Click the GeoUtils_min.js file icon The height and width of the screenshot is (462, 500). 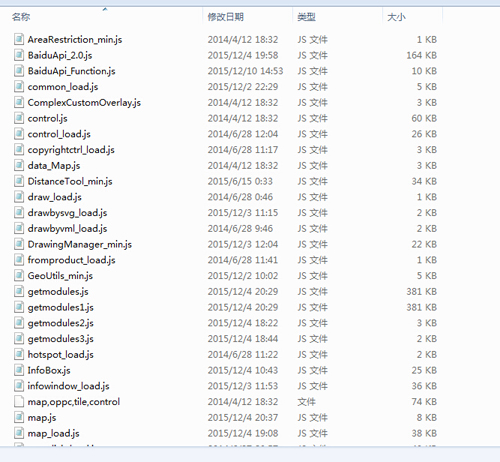(x=19, y=275)
